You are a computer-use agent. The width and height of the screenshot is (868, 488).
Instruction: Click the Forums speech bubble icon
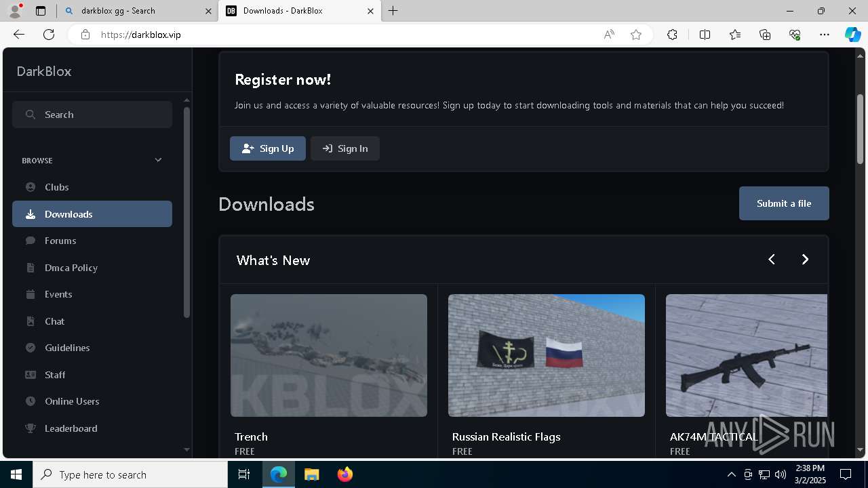(31, 241)
